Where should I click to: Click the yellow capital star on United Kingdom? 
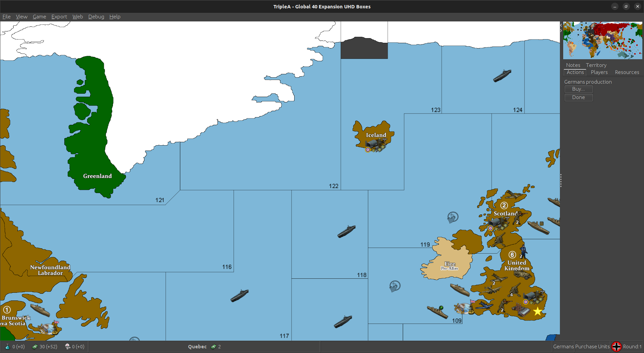point(537,311)
